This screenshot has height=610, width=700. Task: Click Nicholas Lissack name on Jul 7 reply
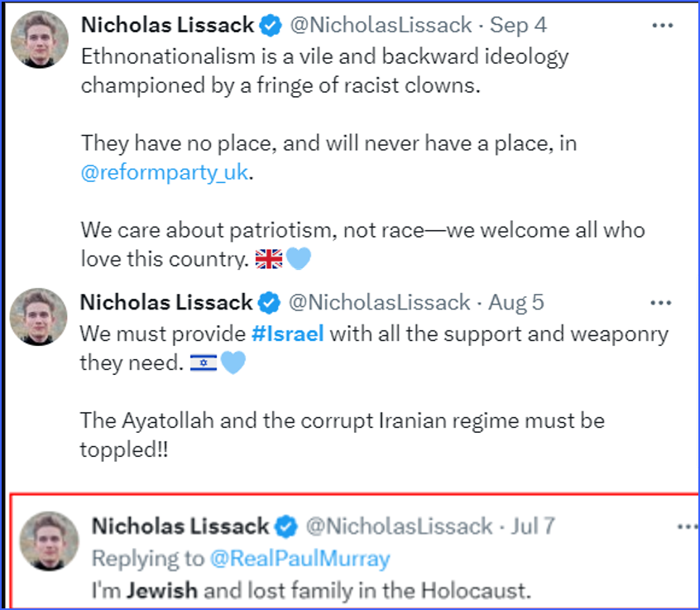point(180,526)
